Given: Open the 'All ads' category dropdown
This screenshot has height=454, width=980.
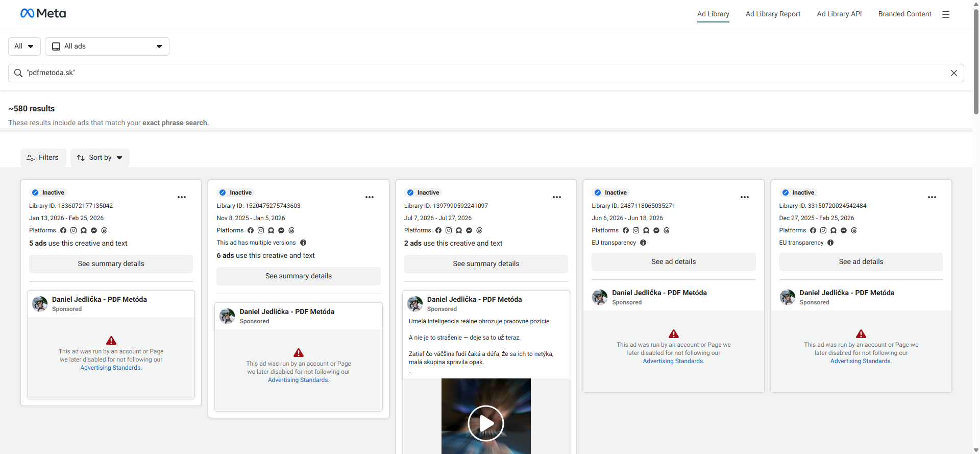Looking at the screenshot, I should (107, 46).
